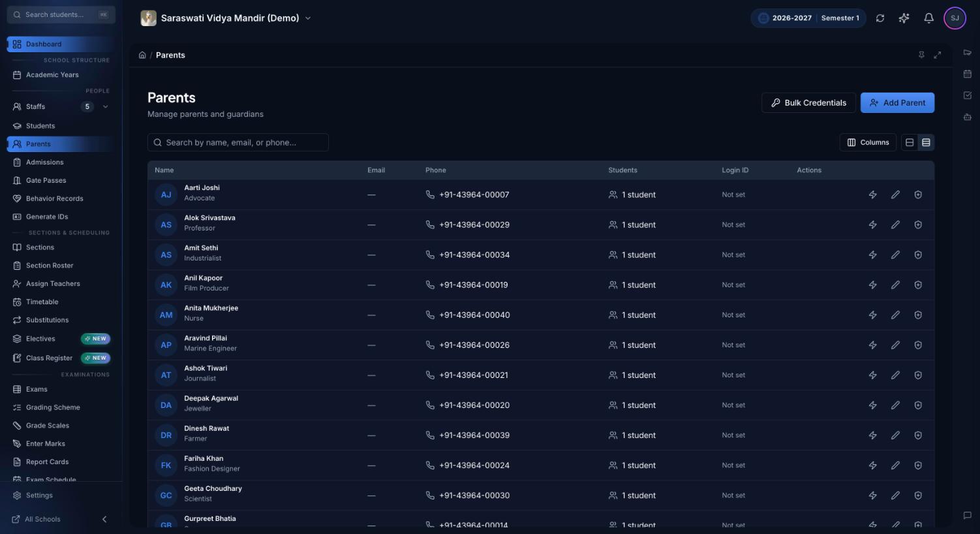Open Electives in the sidebar
Screen dimensions: 980x534
pyautogui.click(x=61, y=339)
